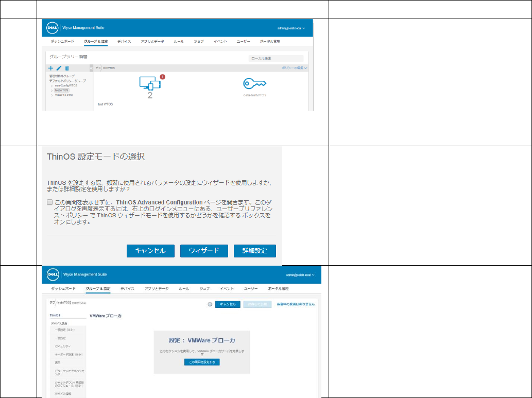Choose ウィザード in the ThinOS mode dialog
Image resolution: width=532 pixels, height=398 pixels.
(x=204, y=251)
